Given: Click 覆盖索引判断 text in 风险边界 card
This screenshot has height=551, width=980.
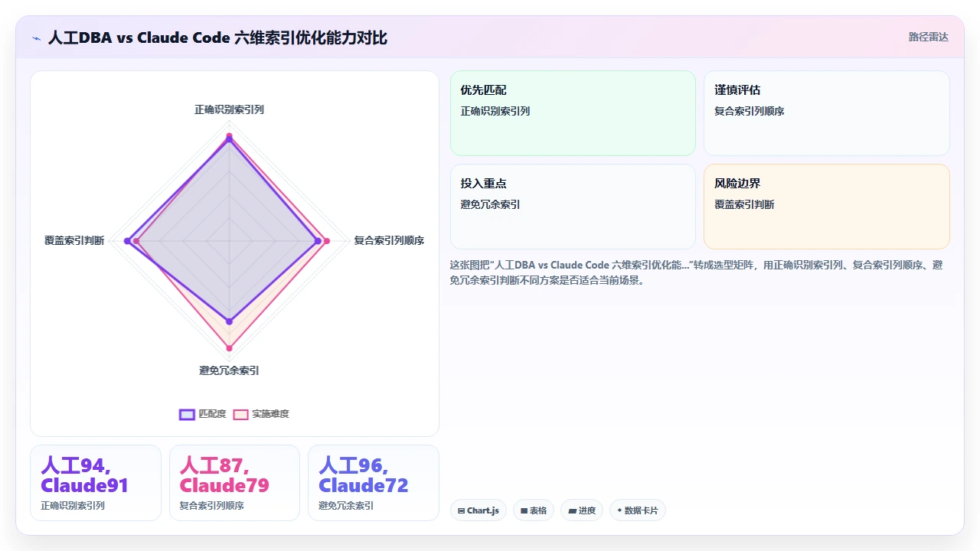Looking at the screenshot, I should coord(744,204).
